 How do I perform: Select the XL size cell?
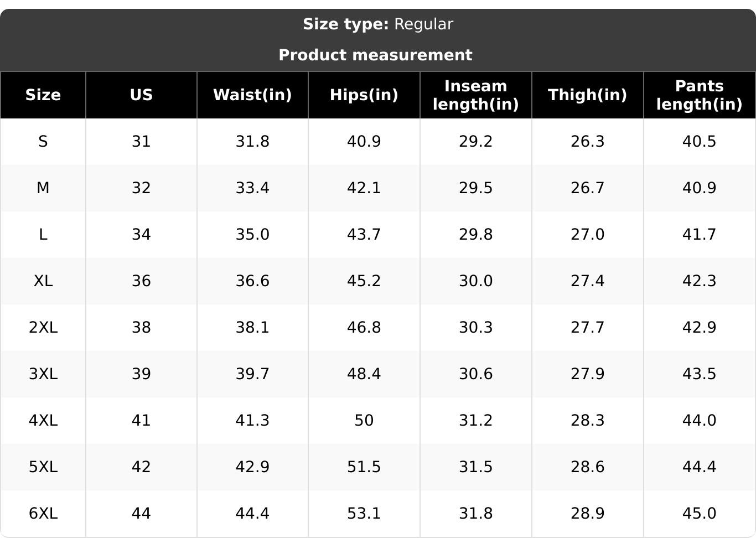43,281
